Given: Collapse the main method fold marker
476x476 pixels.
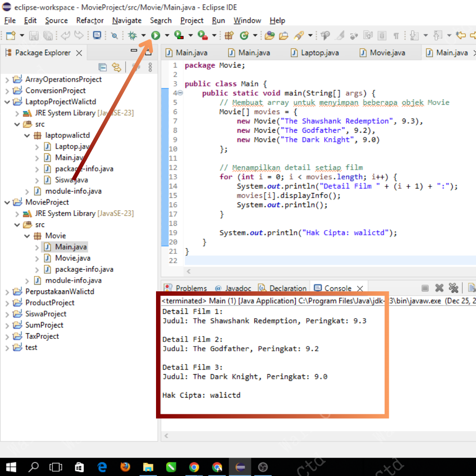Looking at the screenshot, I should click(180, 93).
